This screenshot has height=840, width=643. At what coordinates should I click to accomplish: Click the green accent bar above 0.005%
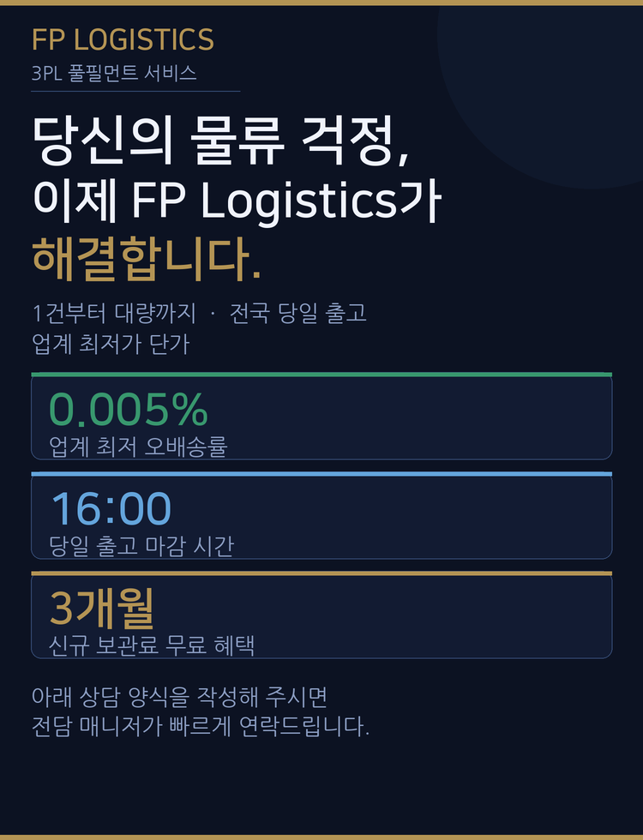coord(321,375)
